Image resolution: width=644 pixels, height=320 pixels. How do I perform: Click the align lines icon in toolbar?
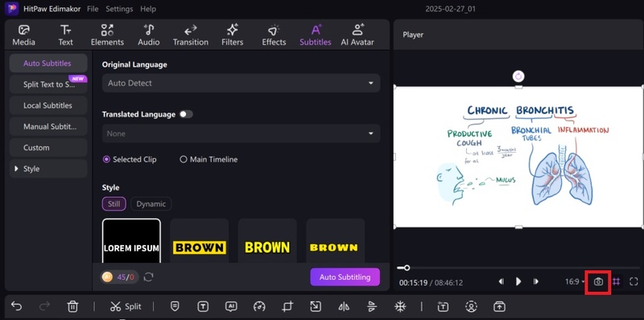[372, 306]
